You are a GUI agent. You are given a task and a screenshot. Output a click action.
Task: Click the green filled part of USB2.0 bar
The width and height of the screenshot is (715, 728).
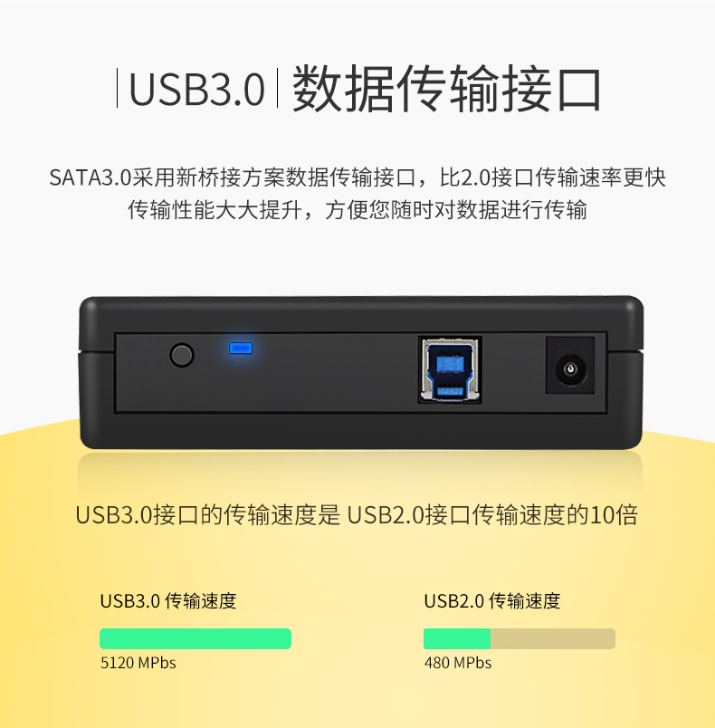(x=457, y=639)
